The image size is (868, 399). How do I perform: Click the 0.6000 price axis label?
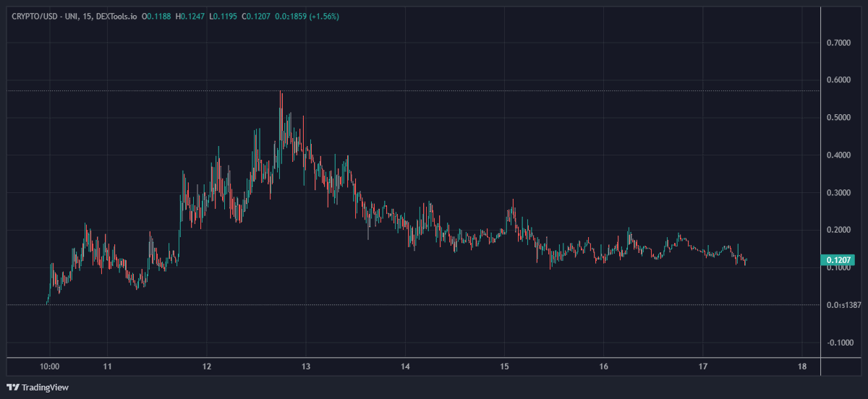point(839,80)
